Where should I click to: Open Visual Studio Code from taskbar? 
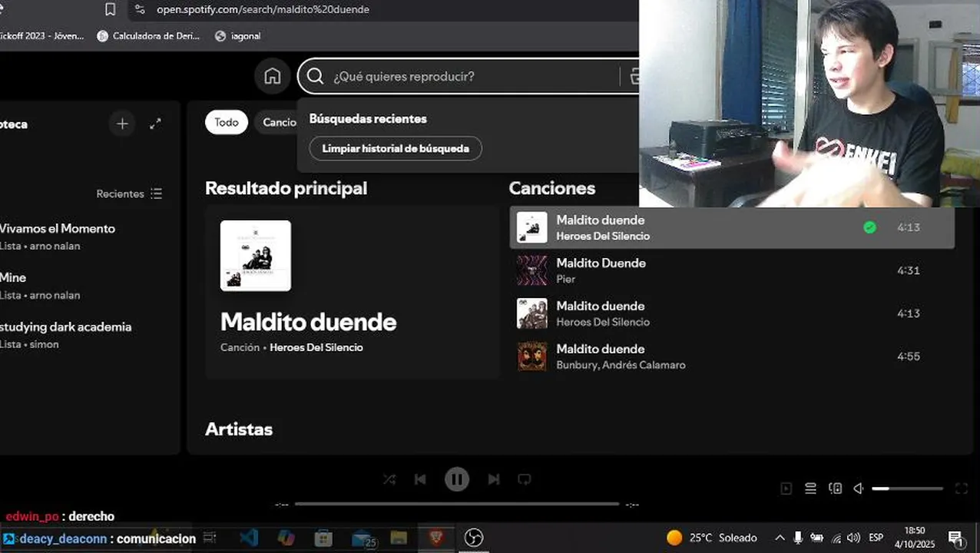click(248, 538)
